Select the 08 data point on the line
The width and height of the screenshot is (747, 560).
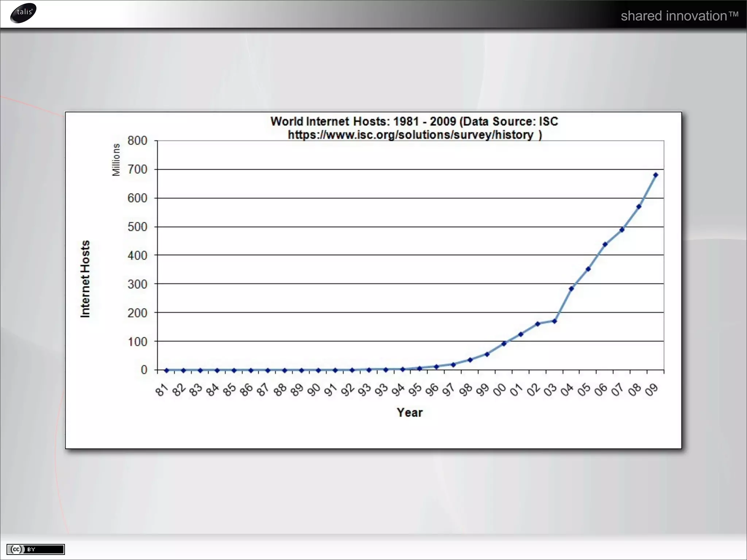[x=639, y=207]
